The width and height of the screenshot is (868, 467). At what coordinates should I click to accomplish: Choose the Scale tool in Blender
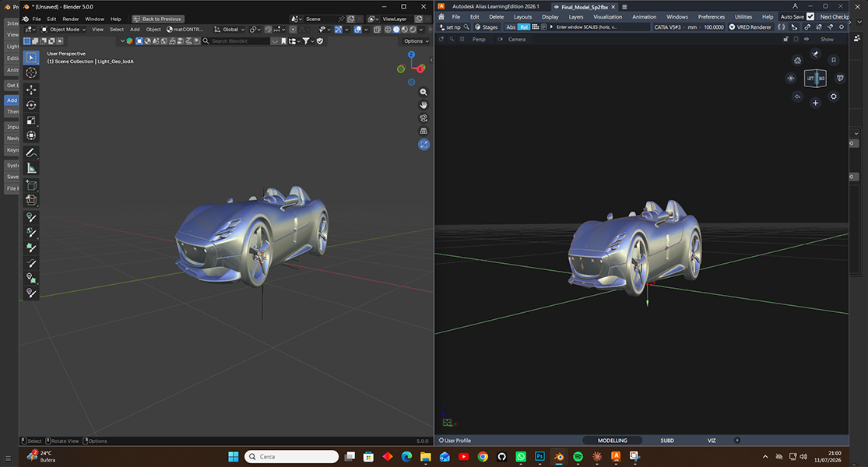(31, 120)
